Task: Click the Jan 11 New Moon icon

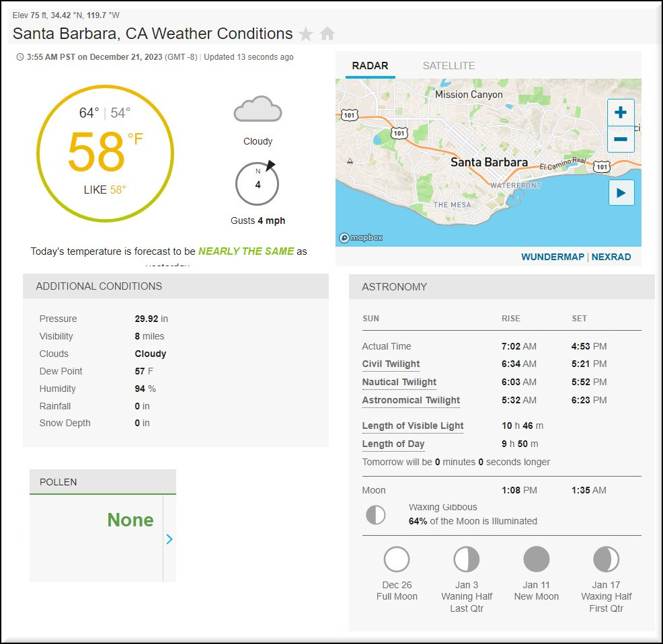Action: (x=537, y=559)
